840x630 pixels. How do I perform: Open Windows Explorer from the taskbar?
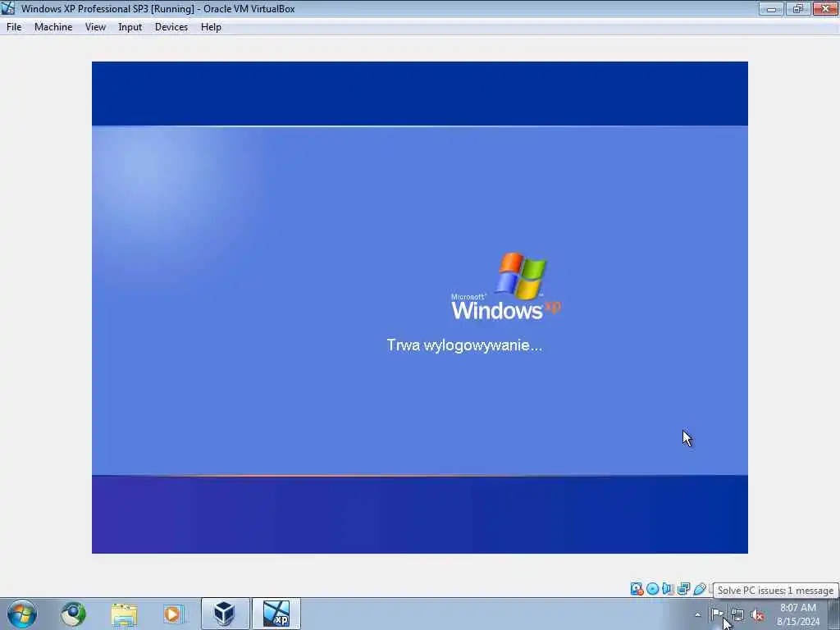(x=124, y=614)
